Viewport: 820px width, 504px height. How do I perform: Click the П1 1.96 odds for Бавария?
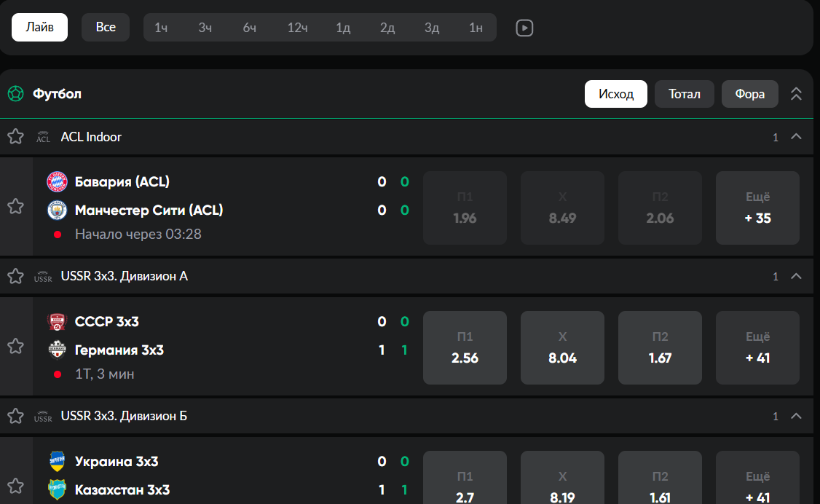point(465,208)
